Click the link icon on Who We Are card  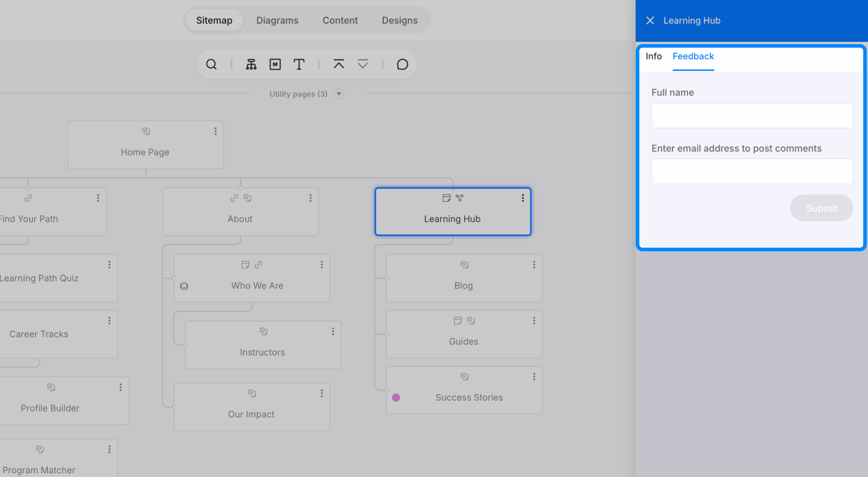click(x=258, y=265)
